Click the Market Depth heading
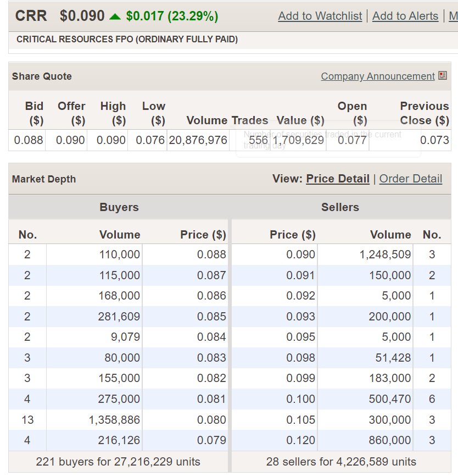The width and height of the screenshot is (458, 476). tap(44, 179)
